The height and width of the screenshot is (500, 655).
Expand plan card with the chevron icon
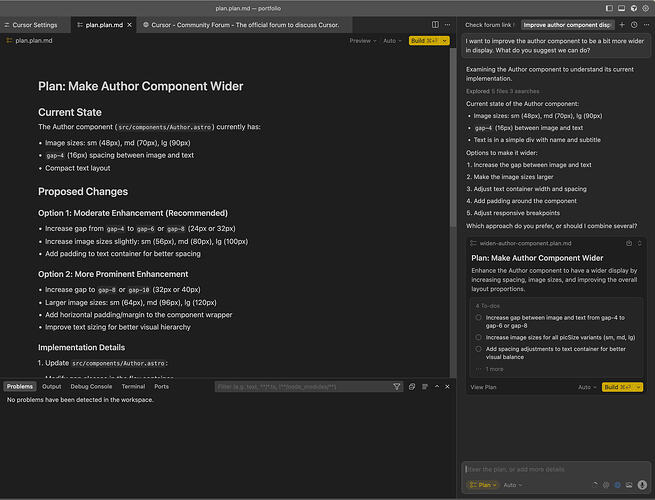coord(640,243)
